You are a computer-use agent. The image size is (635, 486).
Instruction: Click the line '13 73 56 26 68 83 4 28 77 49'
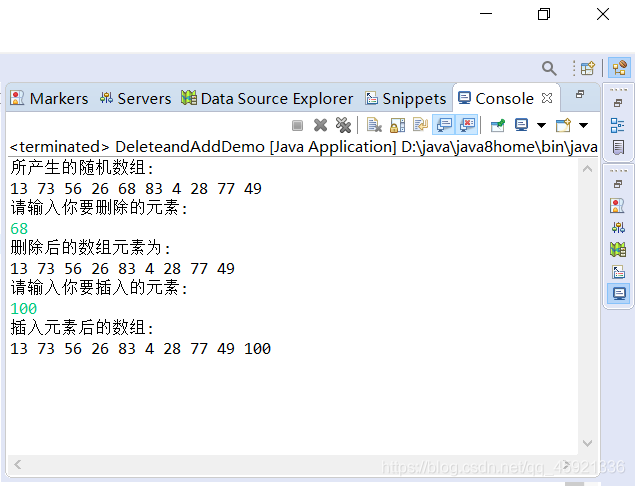pyautogui.click(x=136, y=189)
